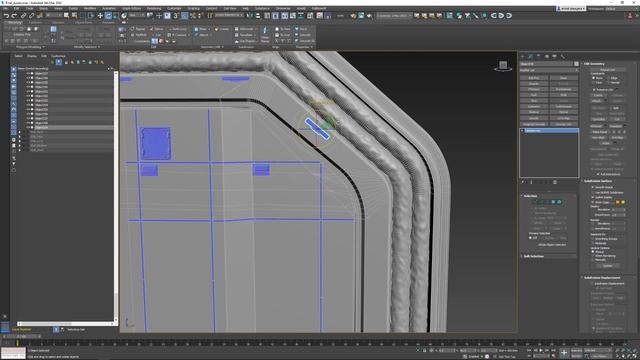Select Polygon sub-object level icon
Viewport: 640px width, 360px height.
tap(553, 202)
